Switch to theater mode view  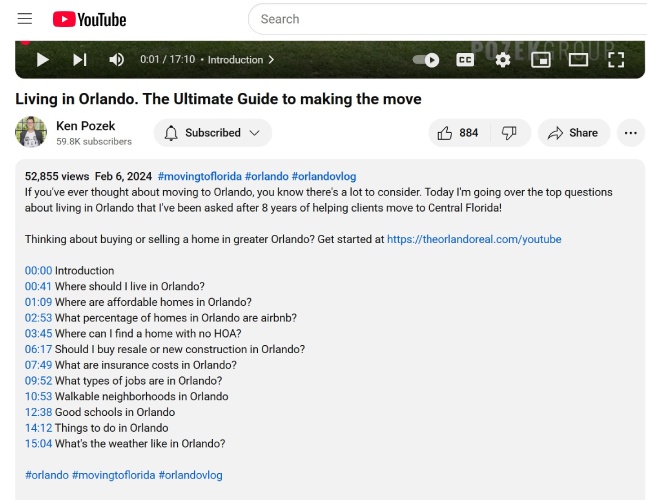[578, 60]
